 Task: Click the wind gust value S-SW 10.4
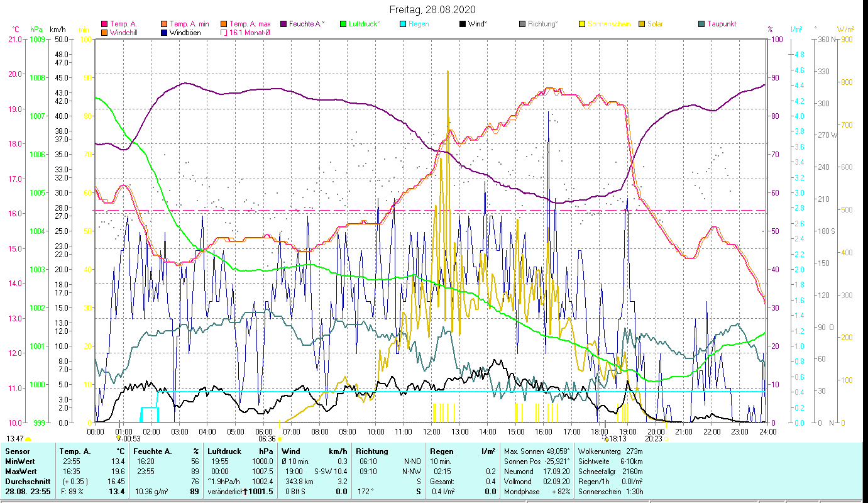[x=330, y=472]
